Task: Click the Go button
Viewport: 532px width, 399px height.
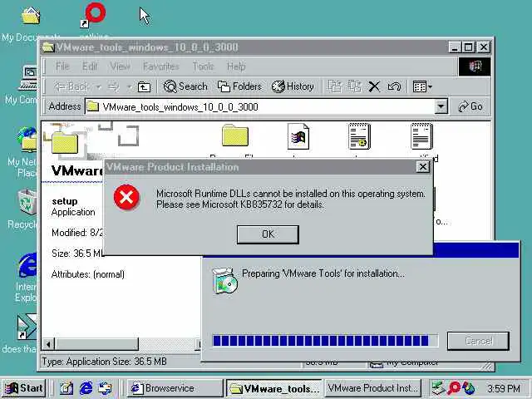Action: (x=470, y=106)
